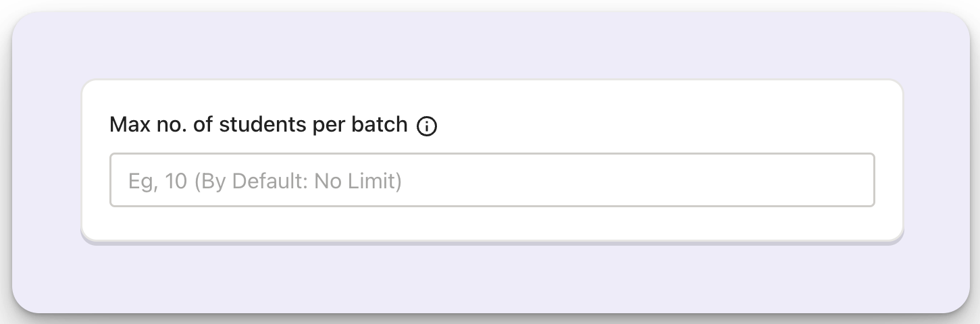Tap the info symbol after 'per batch'

point(427,126)
